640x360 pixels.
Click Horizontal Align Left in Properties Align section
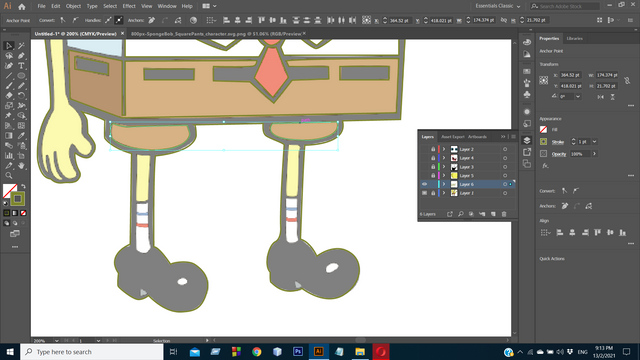tap(560, 233)
